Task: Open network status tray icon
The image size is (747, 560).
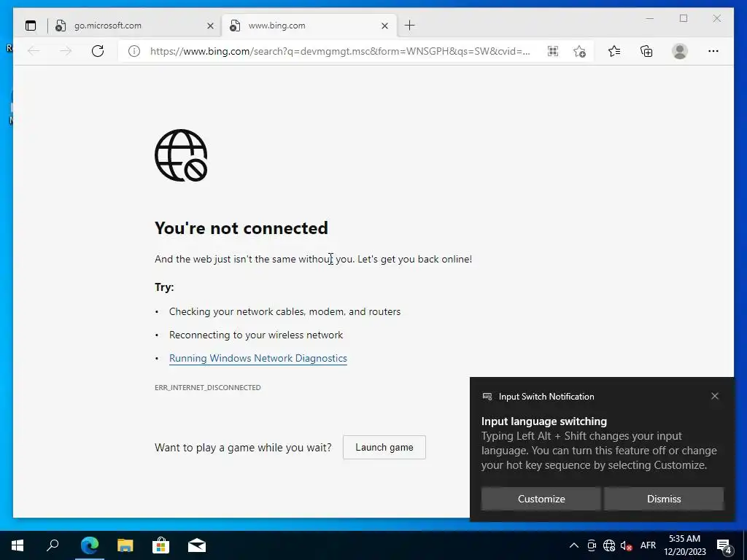Action: 609,545
